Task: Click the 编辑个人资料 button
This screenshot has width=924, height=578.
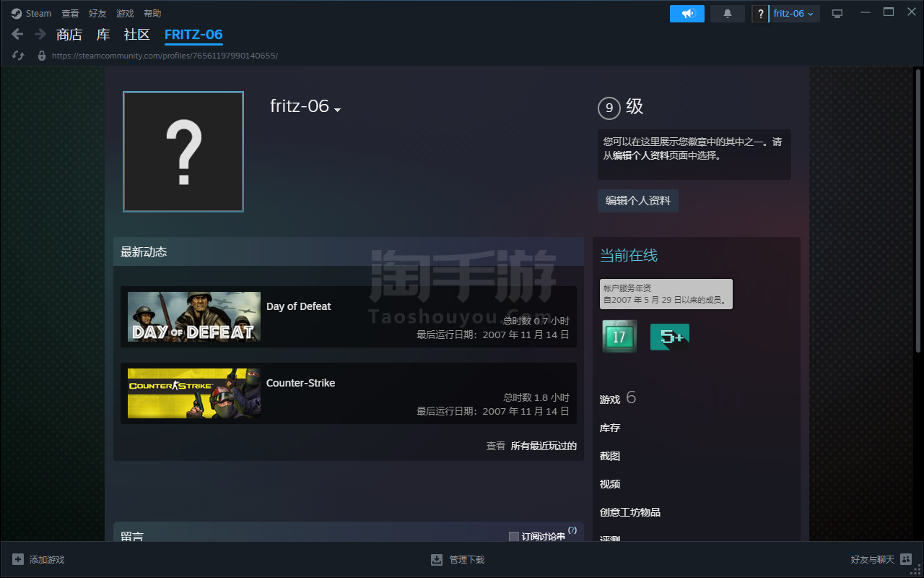Action: point(638,201)
